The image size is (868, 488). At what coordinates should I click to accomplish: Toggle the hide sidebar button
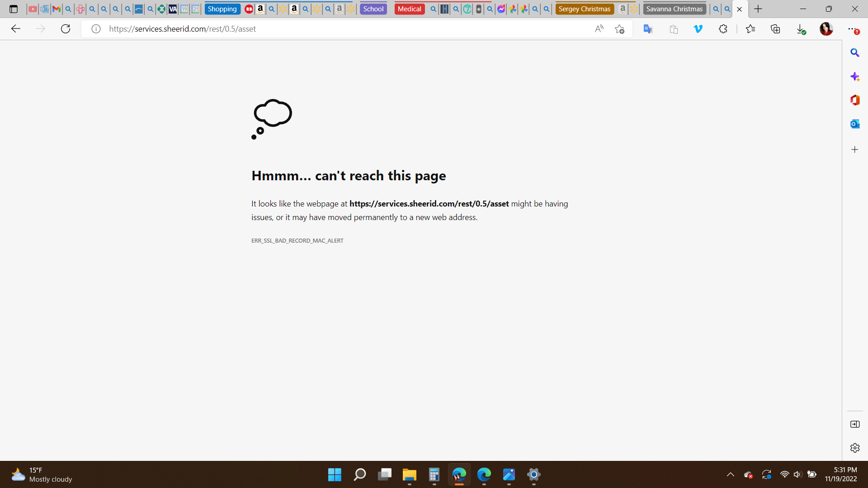[x=854, y=424]
